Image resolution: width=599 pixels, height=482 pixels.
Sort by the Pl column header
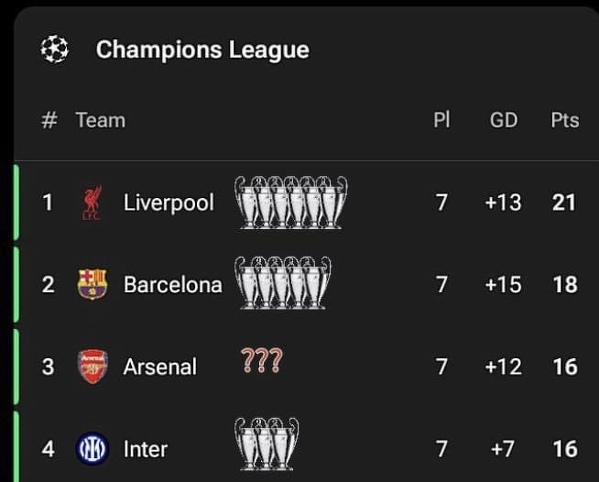pyautogui.click(x=442, y=120)
